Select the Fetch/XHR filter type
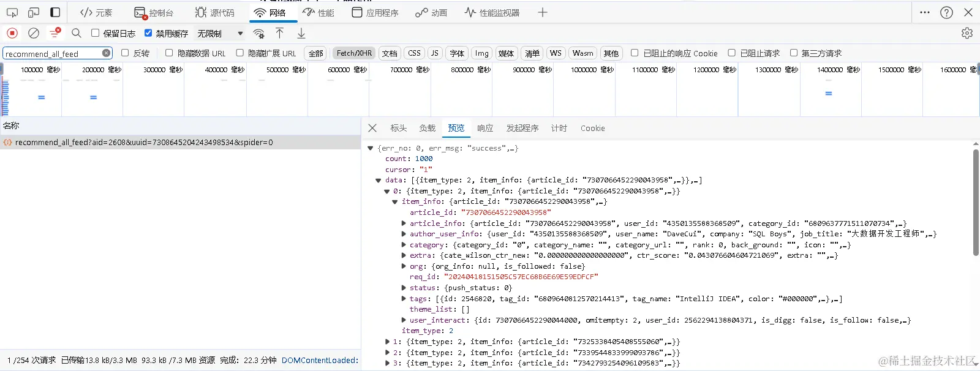The width and height of the screenshot is (980, 371). click(354, 53)
